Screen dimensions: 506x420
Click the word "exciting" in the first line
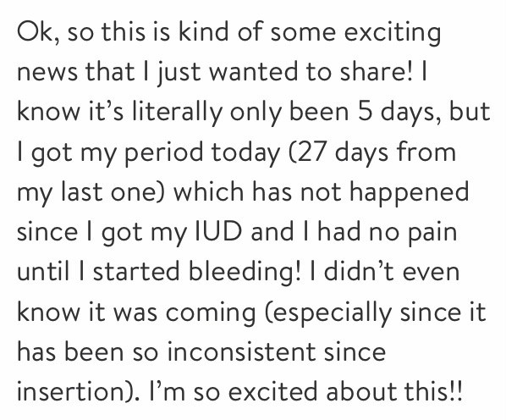[393, 34]
